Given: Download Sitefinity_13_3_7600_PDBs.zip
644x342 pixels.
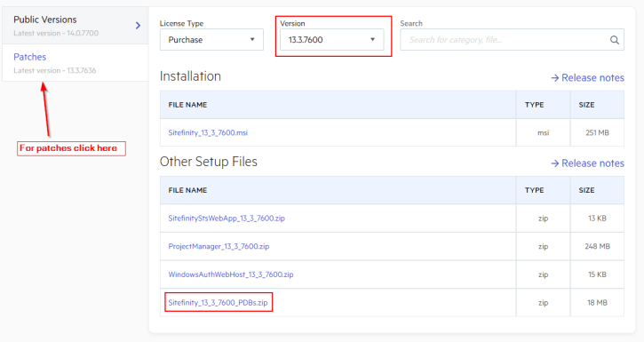Looking at the screenshot, I should pos(218,303).
